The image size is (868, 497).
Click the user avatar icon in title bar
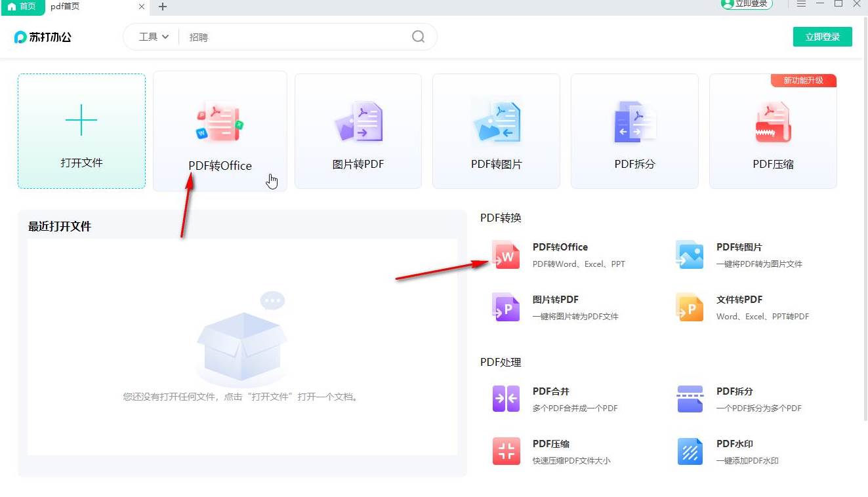[728, 4]
